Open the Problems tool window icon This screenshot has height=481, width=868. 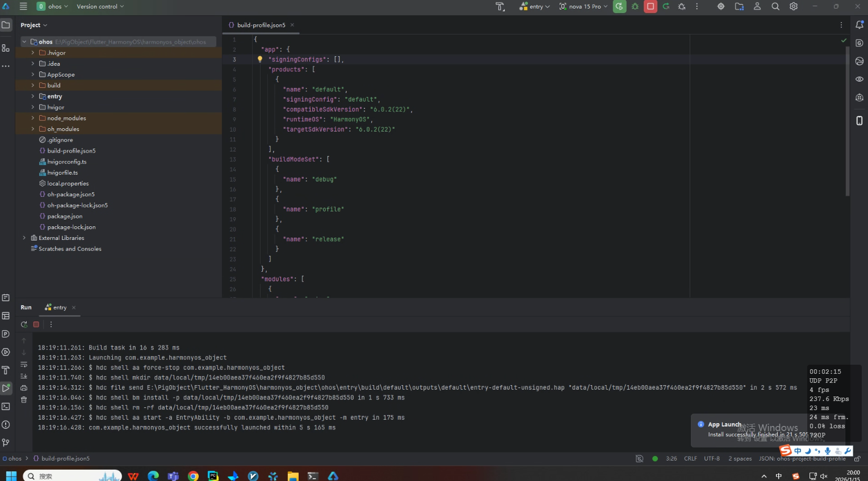6,425
